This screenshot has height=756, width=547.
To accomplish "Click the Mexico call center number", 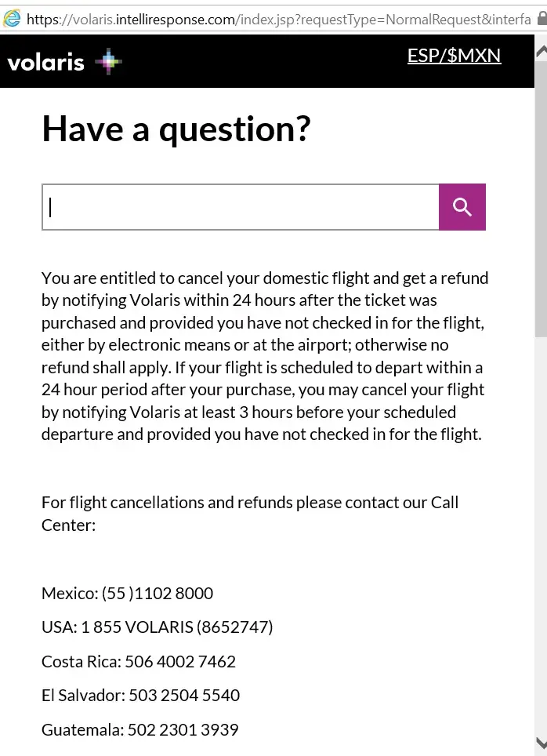I will pyautogui.click(x=158, y=593).
